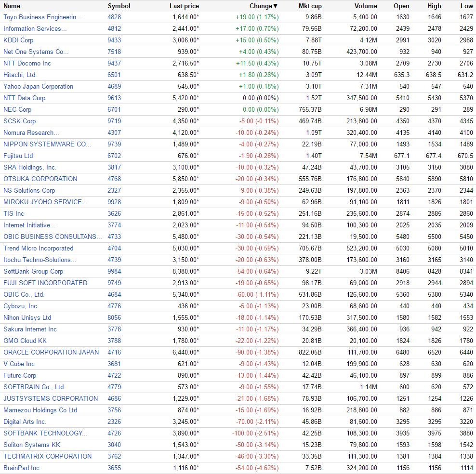This screenshot has width=476, height=474.
Task: Select the 12.44M volume cell
Action: (x=367, y=75)
